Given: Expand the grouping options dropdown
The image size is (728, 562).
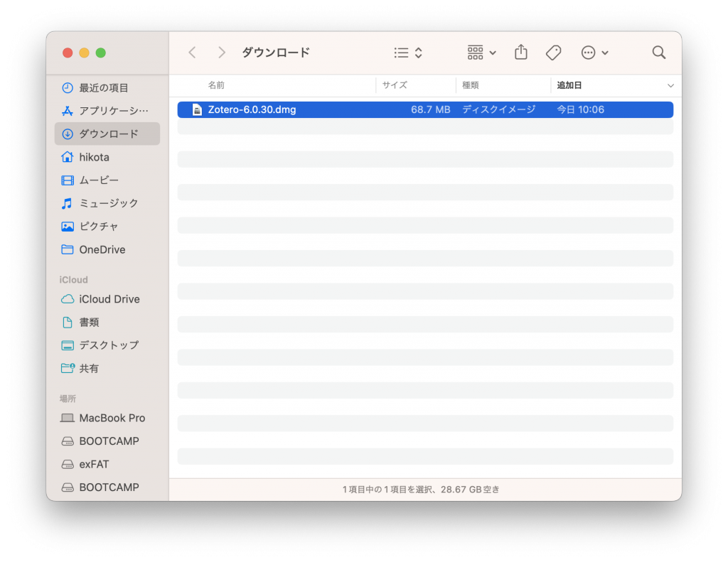Looking at the screenshot, I should 481,53.
